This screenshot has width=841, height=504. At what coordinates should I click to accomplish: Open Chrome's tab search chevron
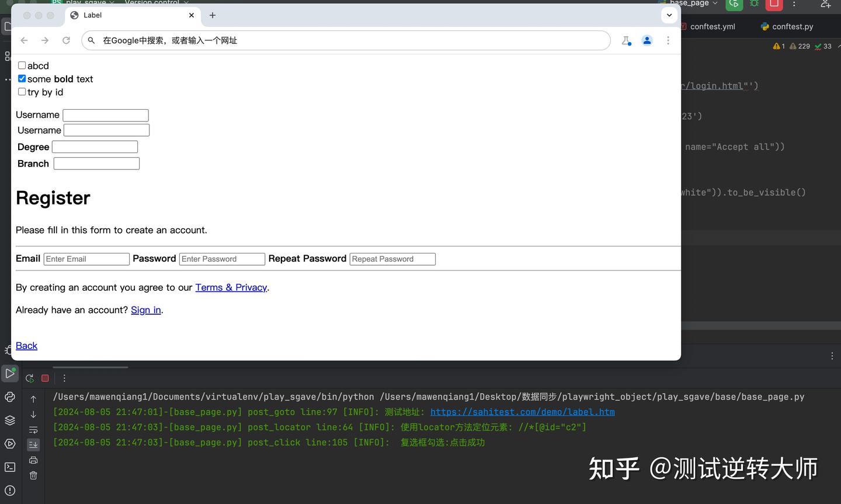pos(669,15)
